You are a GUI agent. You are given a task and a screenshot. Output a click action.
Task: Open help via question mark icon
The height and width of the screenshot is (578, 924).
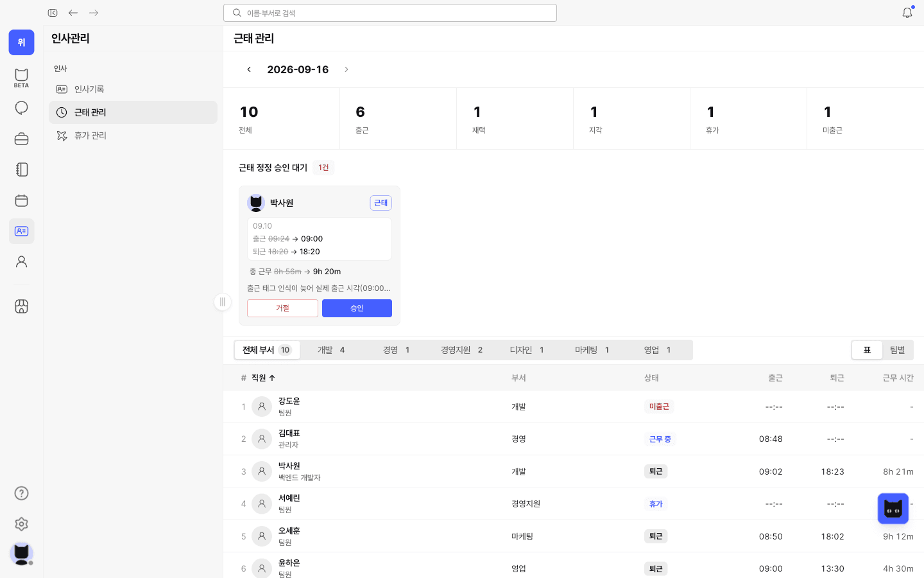(x=21, y=493)
